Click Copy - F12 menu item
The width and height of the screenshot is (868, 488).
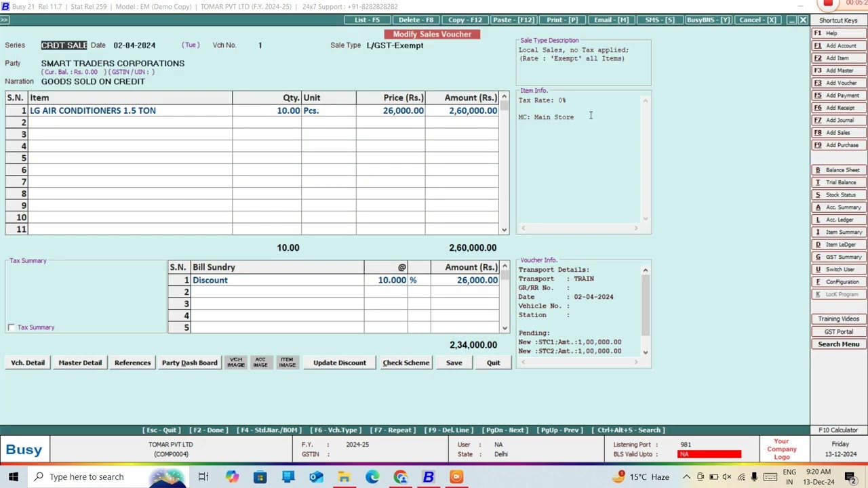(465, 20)
